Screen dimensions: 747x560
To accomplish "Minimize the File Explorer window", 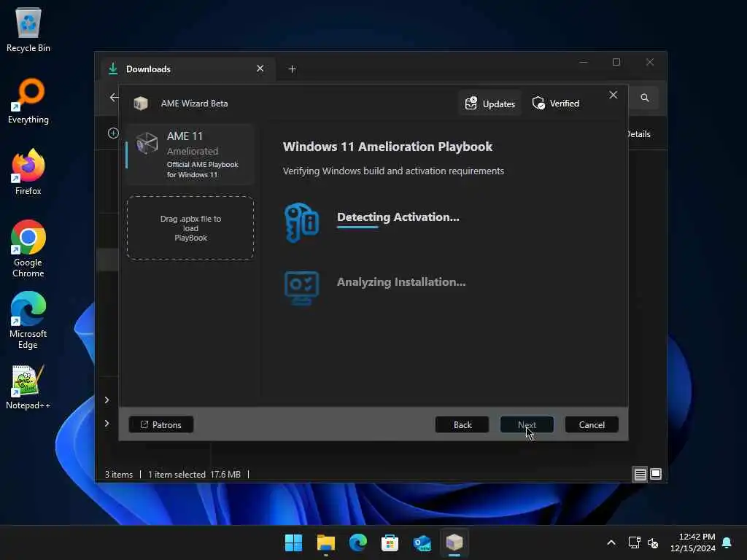I will [x=584, y=63].
